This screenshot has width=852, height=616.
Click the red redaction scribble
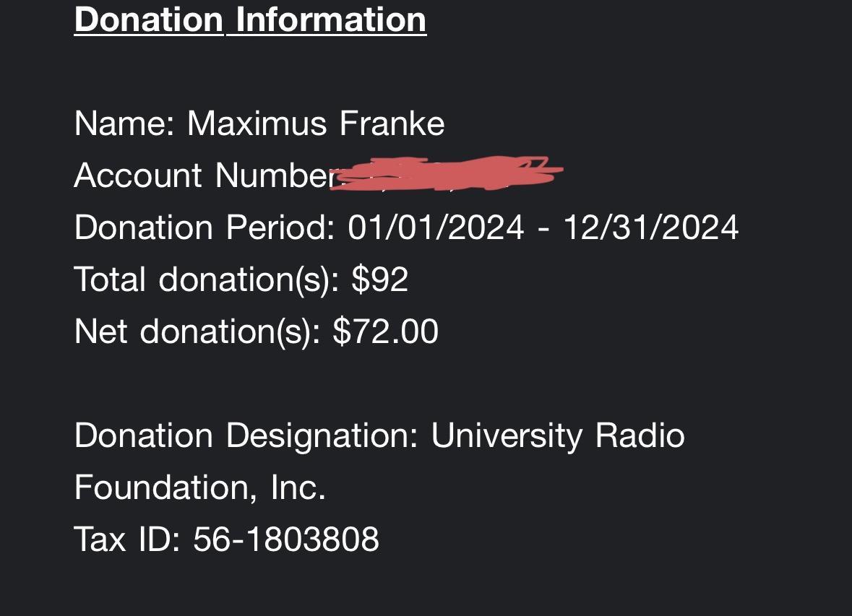click(448, 175)
